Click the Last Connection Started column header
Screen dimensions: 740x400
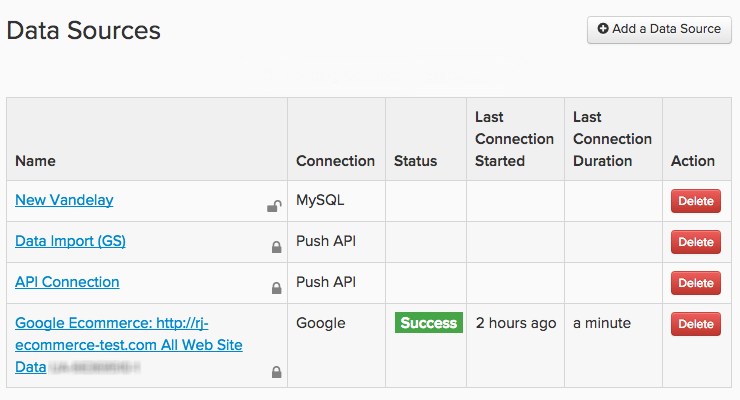(514, 139)
